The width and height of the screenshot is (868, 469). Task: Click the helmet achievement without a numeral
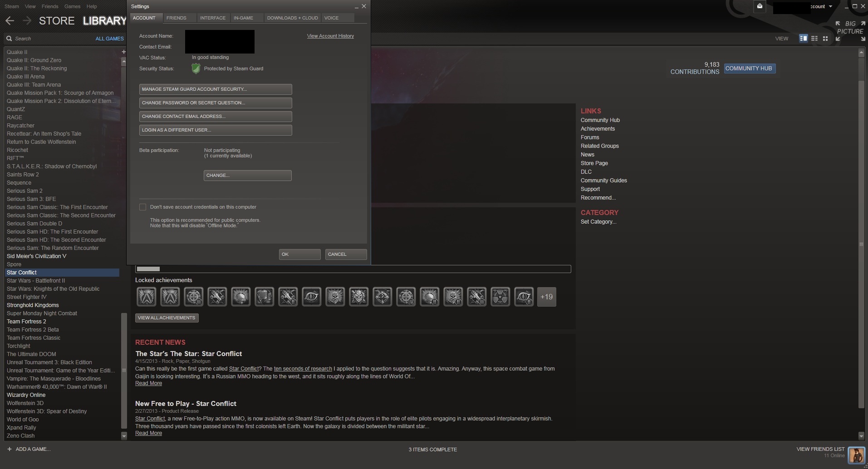coord(240,297)
